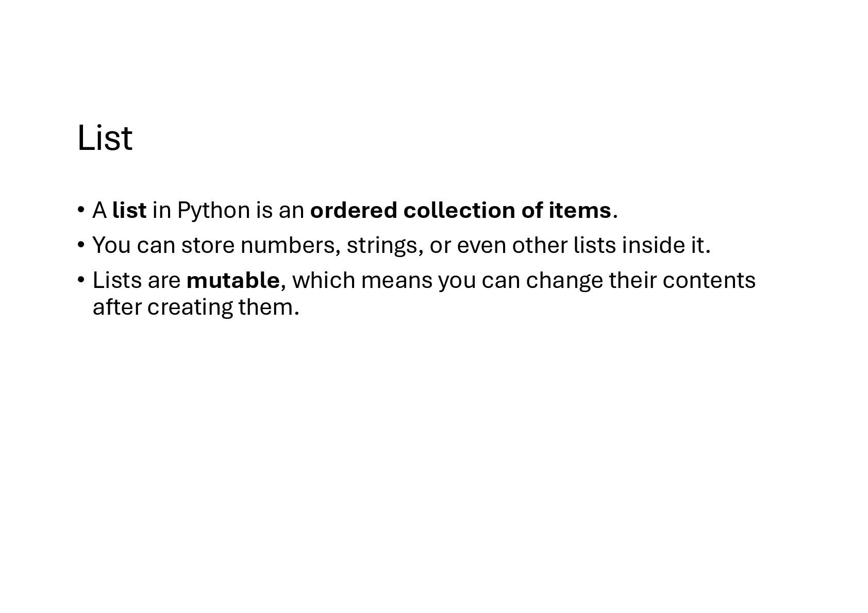Click the word "their" in the third bullet
Viewport: 868px width, 613px height.
click(x=632, y=280)
